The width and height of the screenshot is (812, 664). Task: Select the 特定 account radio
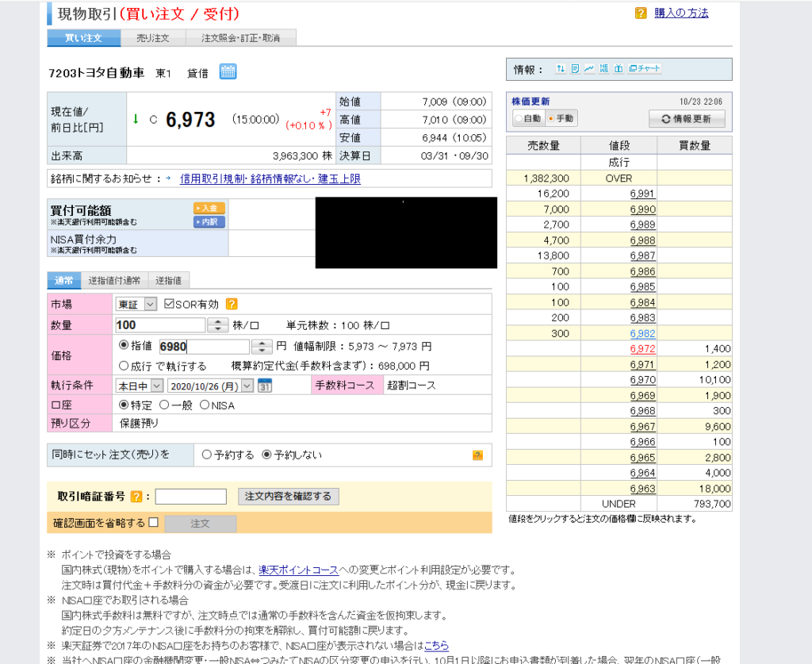124,405
